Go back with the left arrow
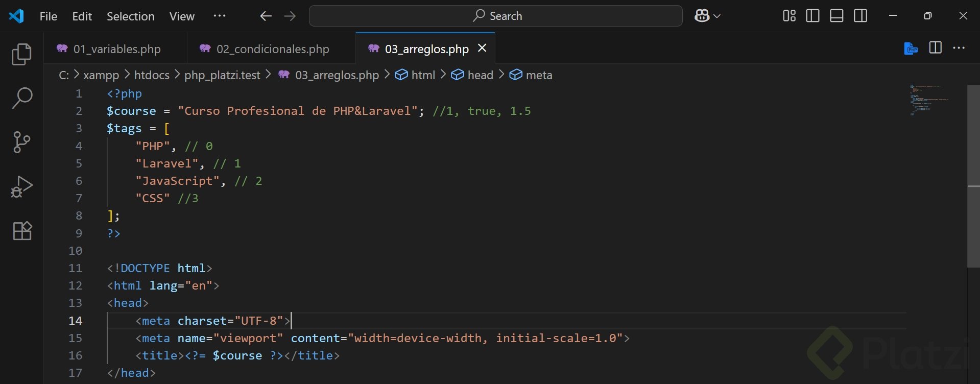Viewport: 980px width, 384px height. point(266,16)
